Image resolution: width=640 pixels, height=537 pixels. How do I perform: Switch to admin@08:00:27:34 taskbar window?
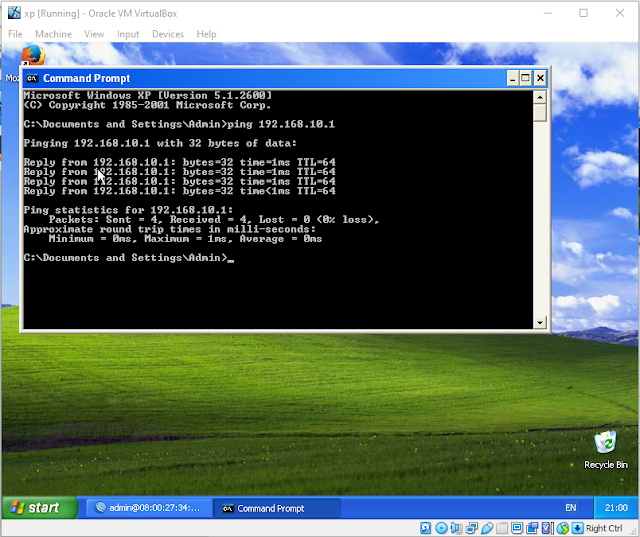(149, 508)
